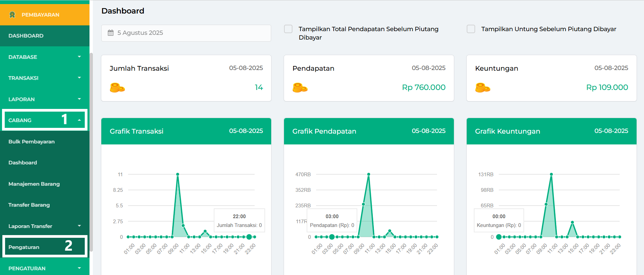
Task: Enable Tampilkan Total Pendapatan Sebelum Piutang Dibayar checkbox
Action: (288, 29)
